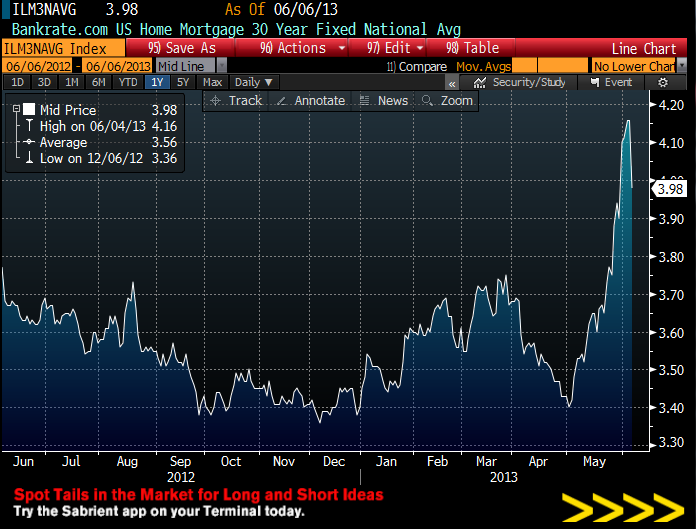The width and height of the screenshot is (696, 529).
Task: Click the yellow arrows in Sabrient ad
Action: [x=623, y=507]
